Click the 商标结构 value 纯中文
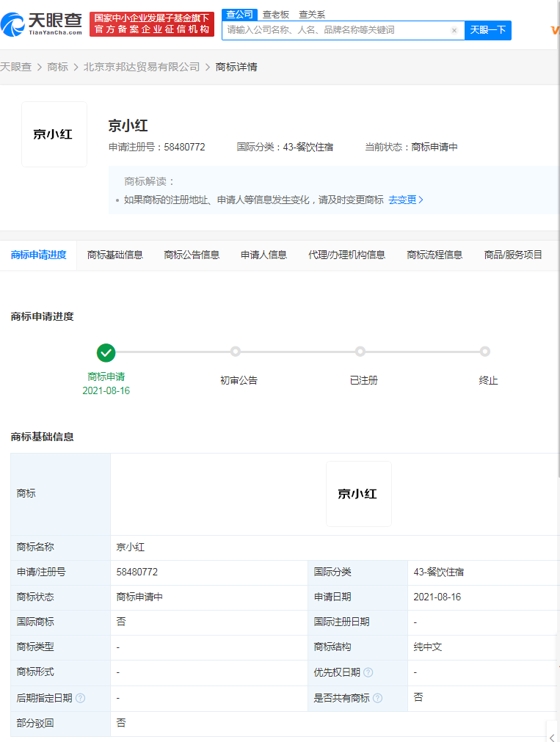This screenshot has height=742, width=560. [427, 647]
